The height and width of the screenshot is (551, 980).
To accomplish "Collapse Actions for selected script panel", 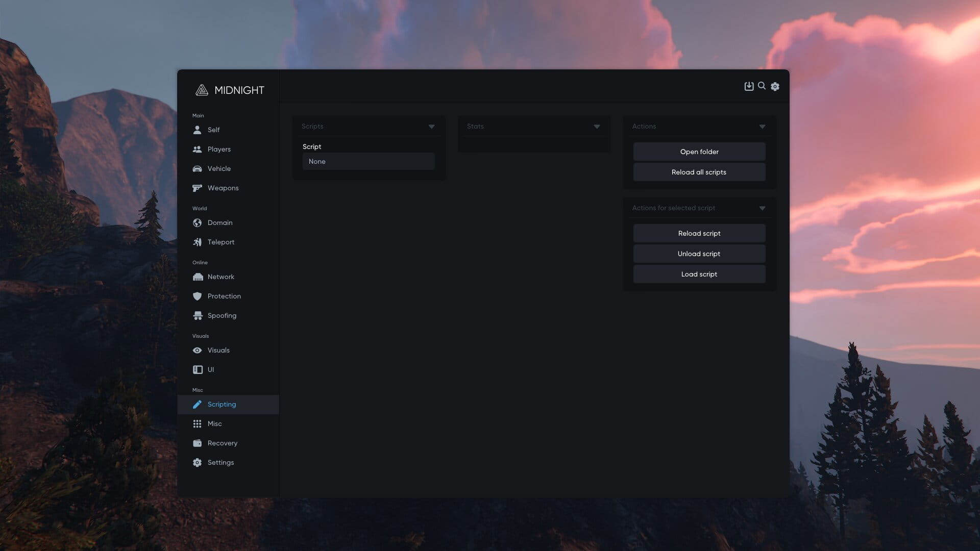I will click(x=762, y=208).
